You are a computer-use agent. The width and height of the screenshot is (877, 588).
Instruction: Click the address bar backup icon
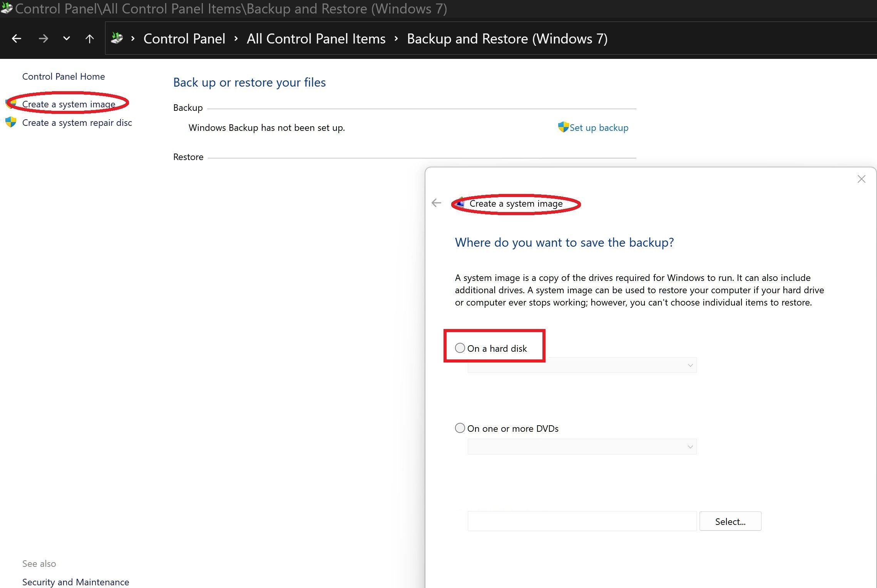pos(117,38)
